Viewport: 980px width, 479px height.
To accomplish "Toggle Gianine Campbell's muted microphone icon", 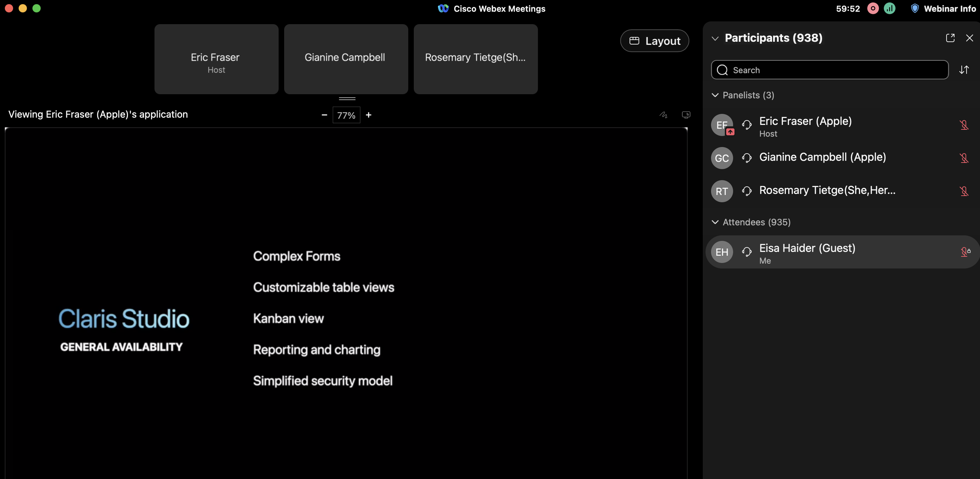I will (x=964, y=158).
